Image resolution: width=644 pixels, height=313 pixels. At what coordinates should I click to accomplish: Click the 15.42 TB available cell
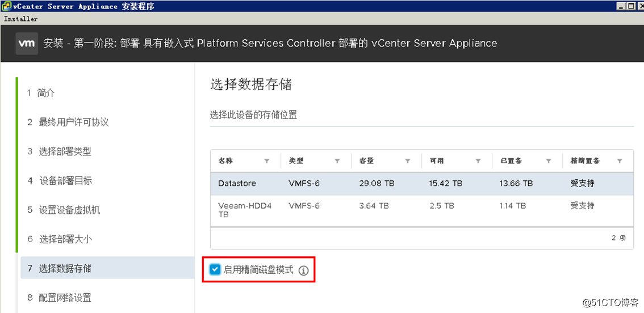pyautogui.click(x=446, y=183)
